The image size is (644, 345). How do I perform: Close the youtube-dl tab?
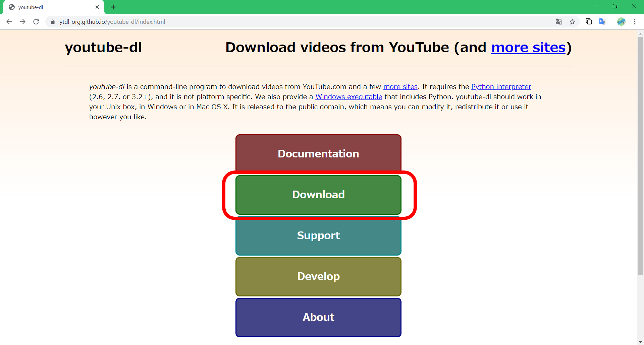[97, 7]
